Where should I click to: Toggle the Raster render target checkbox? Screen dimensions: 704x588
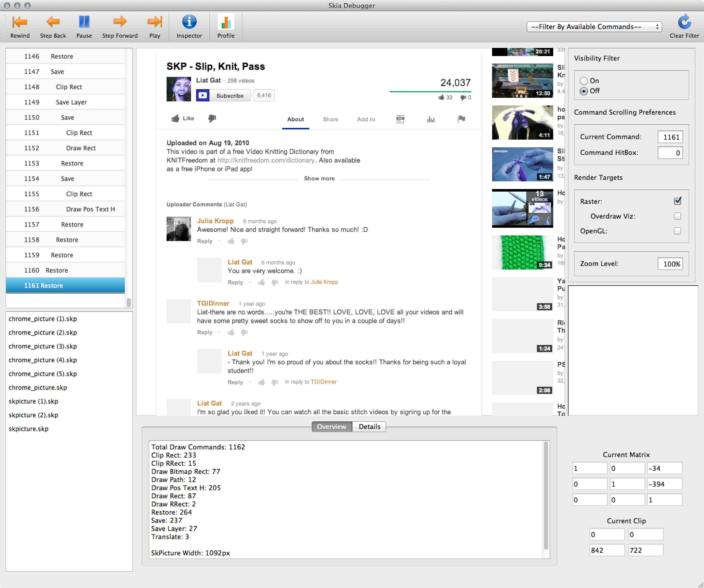pos(678,201)
